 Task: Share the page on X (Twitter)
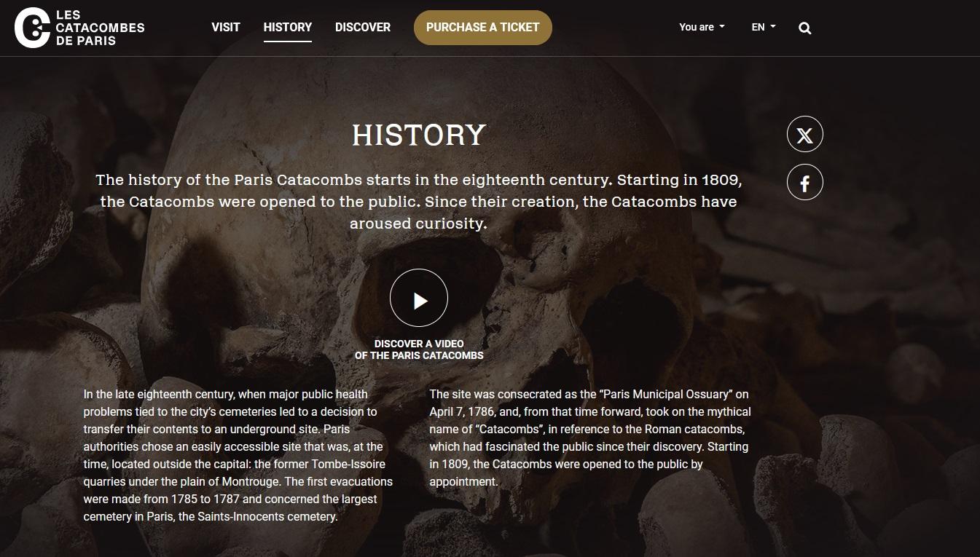[x=804, y=135]
